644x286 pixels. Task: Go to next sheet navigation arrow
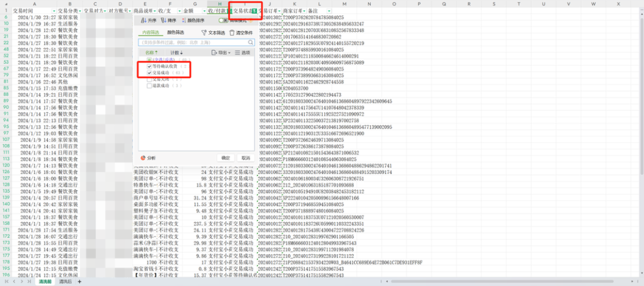pyautogui.click(x=22, y=281)
